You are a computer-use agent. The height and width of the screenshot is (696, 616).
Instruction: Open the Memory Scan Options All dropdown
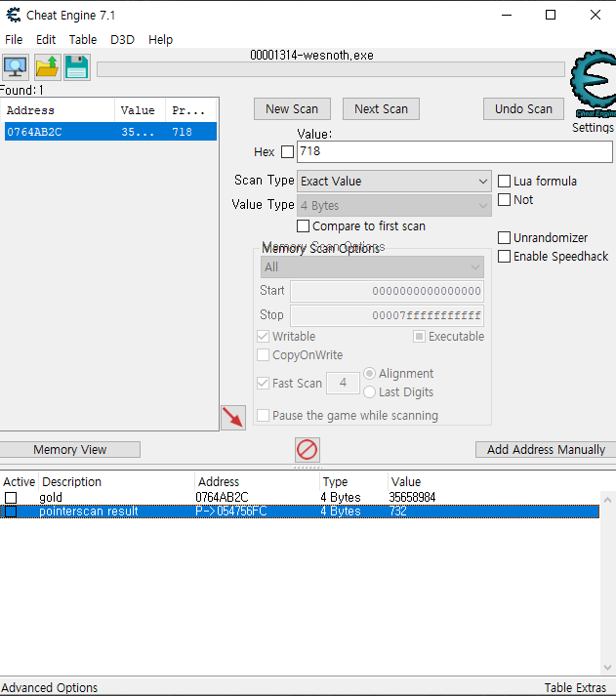click(x=372, y=267)
